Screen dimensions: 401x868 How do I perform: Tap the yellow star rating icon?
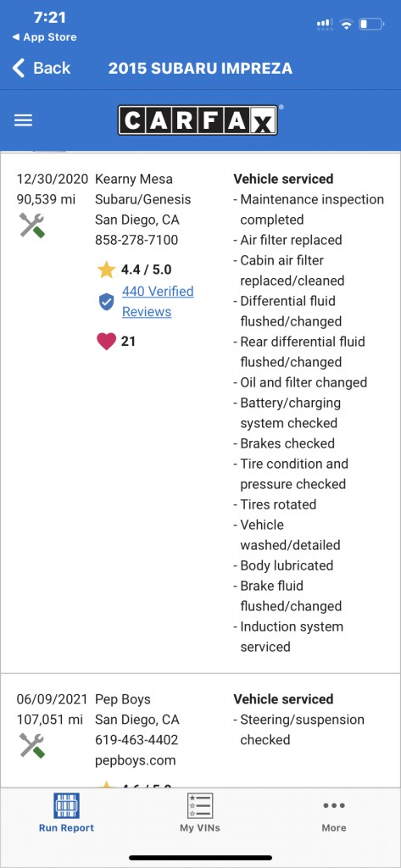[x=106, y=270]
